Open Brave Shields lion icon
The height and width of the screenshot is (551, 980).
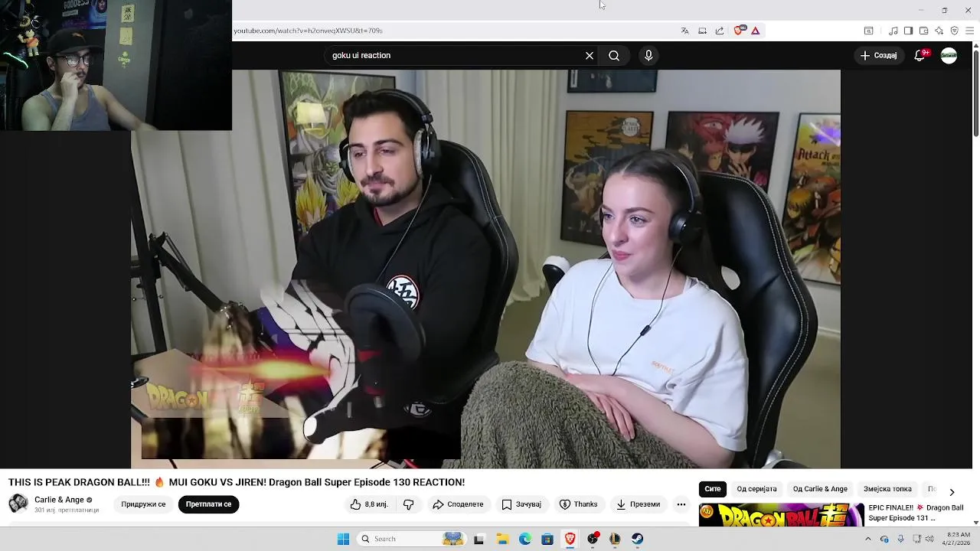(739, 31)
